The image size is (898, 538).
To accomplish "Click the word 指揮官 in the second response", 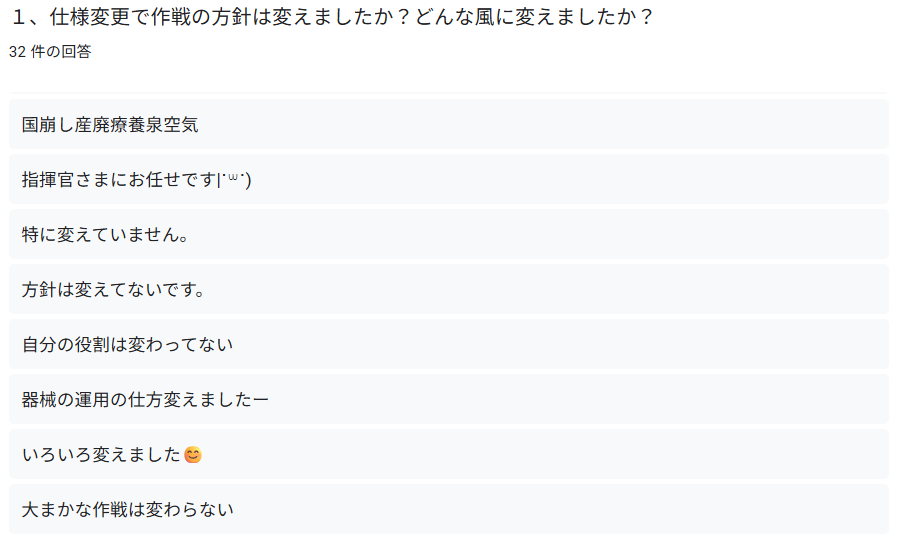I will [x=48, y=180].
